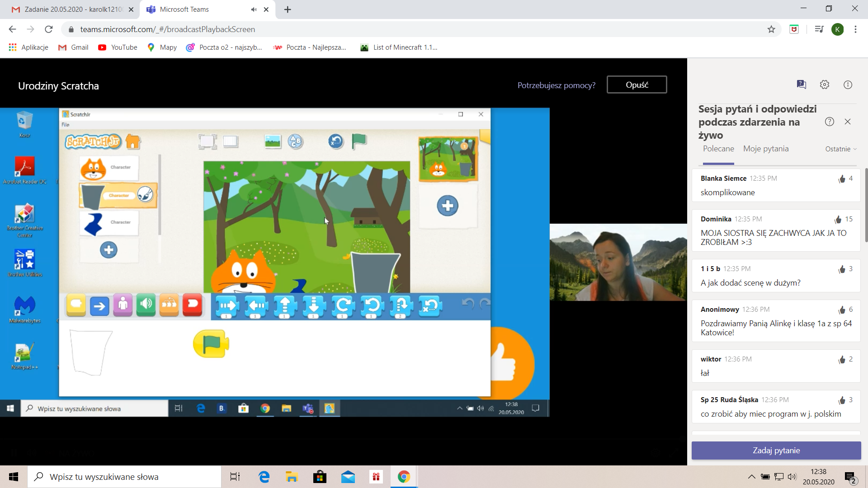The height and width of the screenshot is (488, 868).
Task: Open the Gmail bookmark
Action: [73, 47]
